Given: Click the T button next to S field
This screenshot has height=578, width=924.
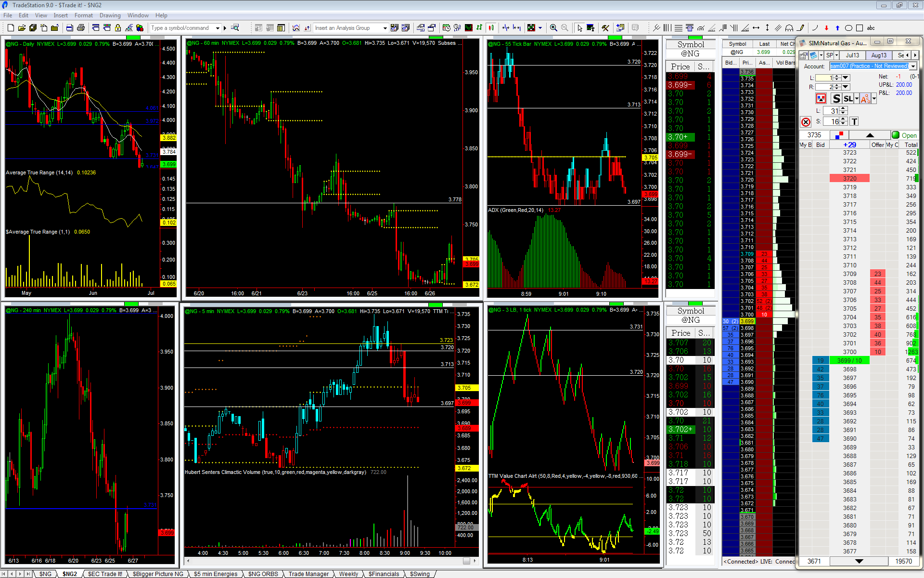Looking at the screenshot, I should coord(854,122).
